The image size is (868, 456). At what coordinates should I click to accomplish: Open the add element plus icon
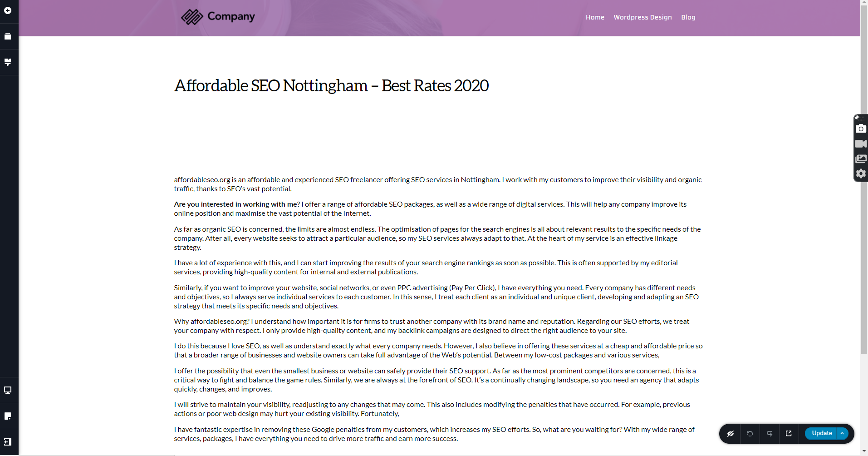(8, 10)
